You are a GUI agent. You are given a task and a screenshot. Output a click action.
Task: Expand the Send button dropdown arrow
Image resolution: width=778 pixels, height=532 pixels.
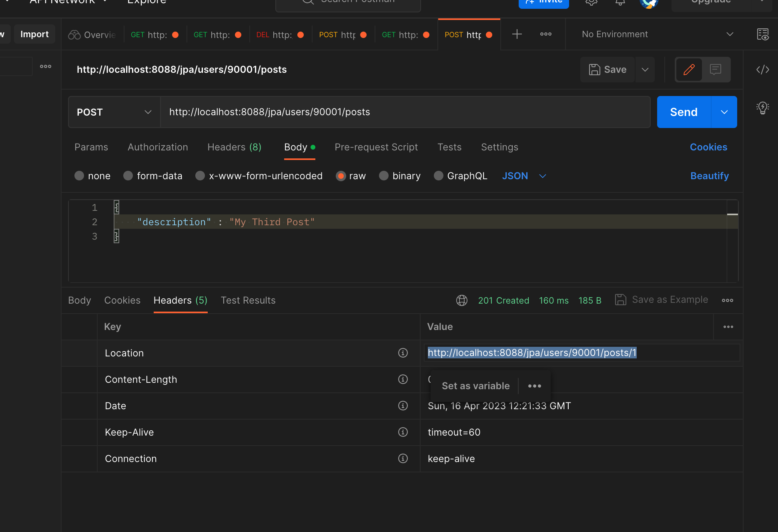(x=724, y=112)
